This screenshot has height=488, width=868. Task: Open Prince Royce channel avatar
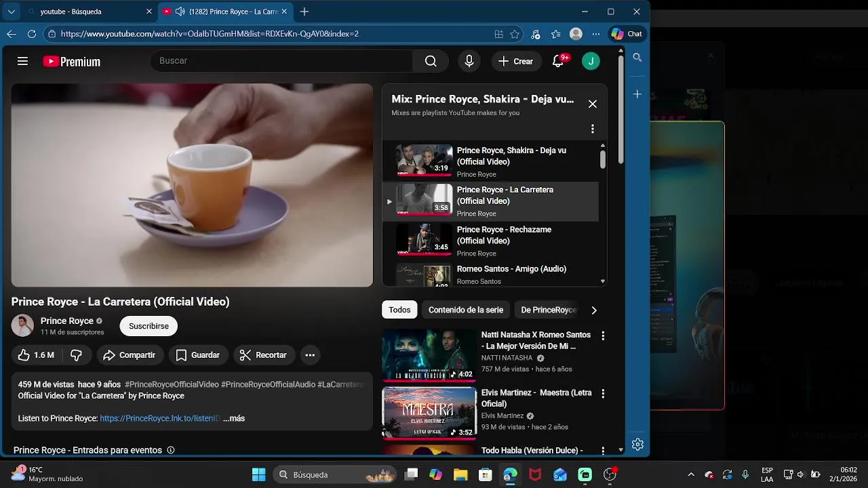(x=22, y=325)
